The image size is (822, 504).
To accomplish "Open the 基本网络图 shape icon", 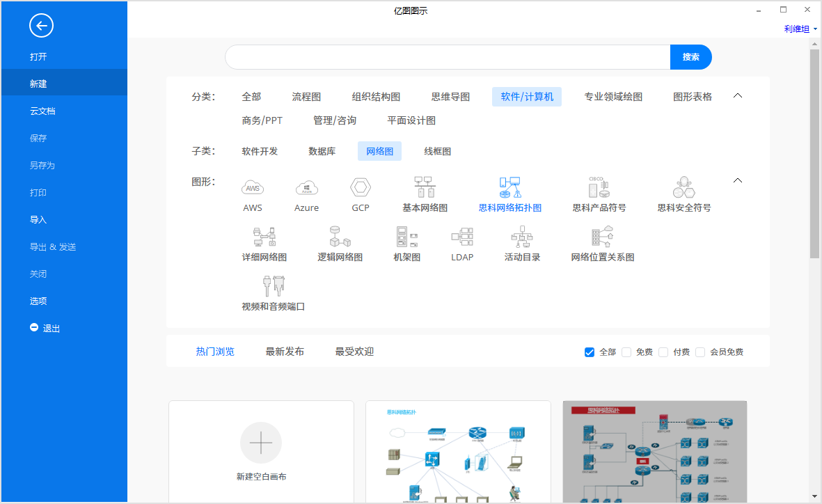I will (x=425, y=188).
